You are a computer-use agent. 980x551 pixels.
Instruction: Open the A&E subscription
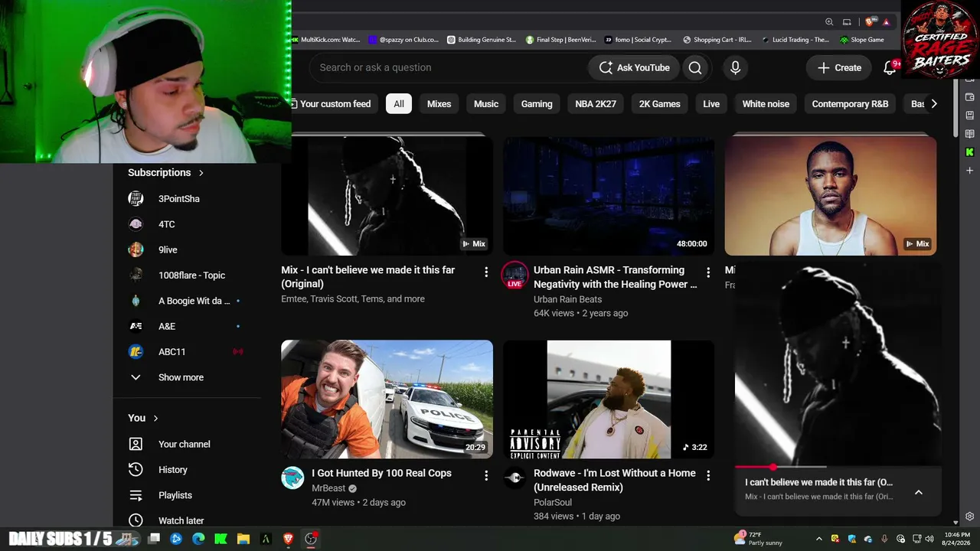[x=185, y=326]
